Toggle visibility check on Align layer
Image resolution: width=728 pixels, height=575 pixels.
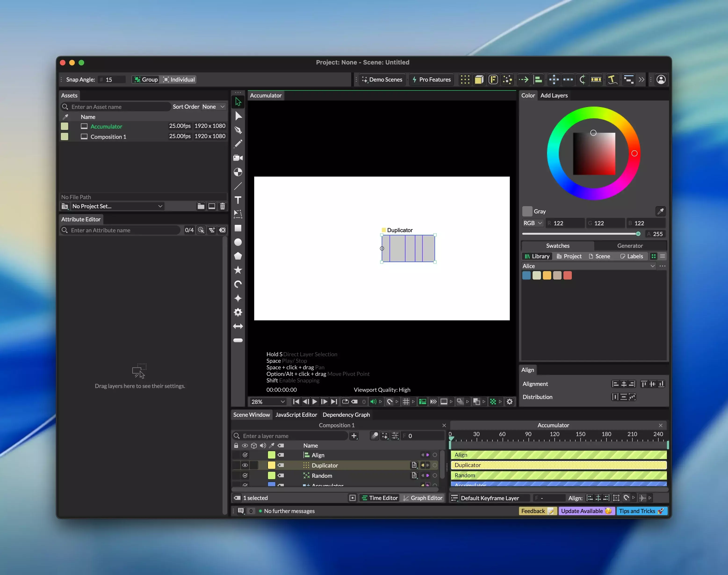245,455
